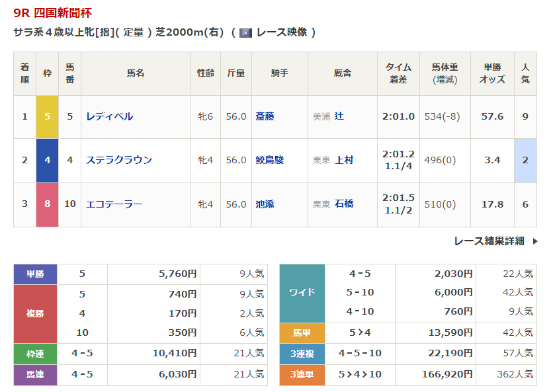Click jockey 斎藤 link
Image resolution: width=549 pixels, height=392 pixels.
tap(265, 116)
